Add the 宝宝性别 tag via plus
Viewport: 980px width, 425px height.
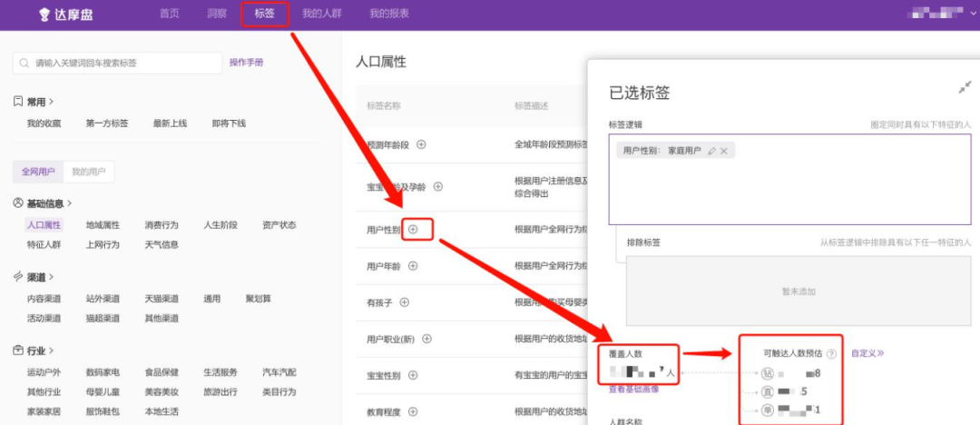[x=413, y=376]
